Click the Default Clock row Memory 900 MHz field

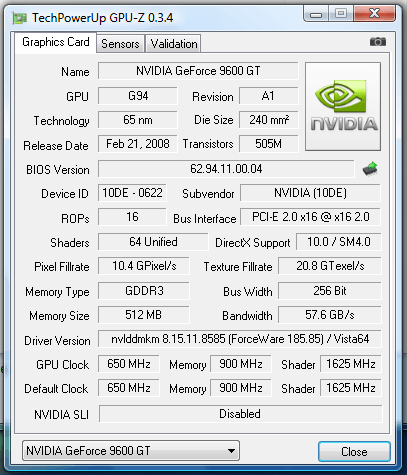241,388
